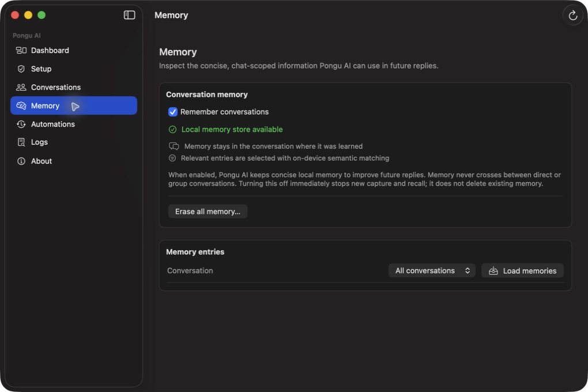This screenshot has width=588, height=392.
Task: Click the Pongu AI sidebar header
Action: 27,35
